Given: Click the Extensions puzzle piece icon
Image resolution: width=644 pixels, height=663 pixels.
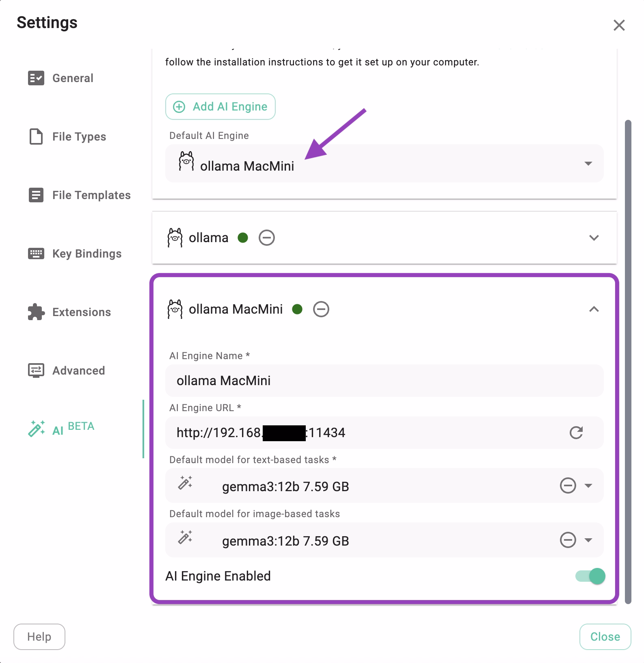Looking at the screenshot, I should point(36,312).
